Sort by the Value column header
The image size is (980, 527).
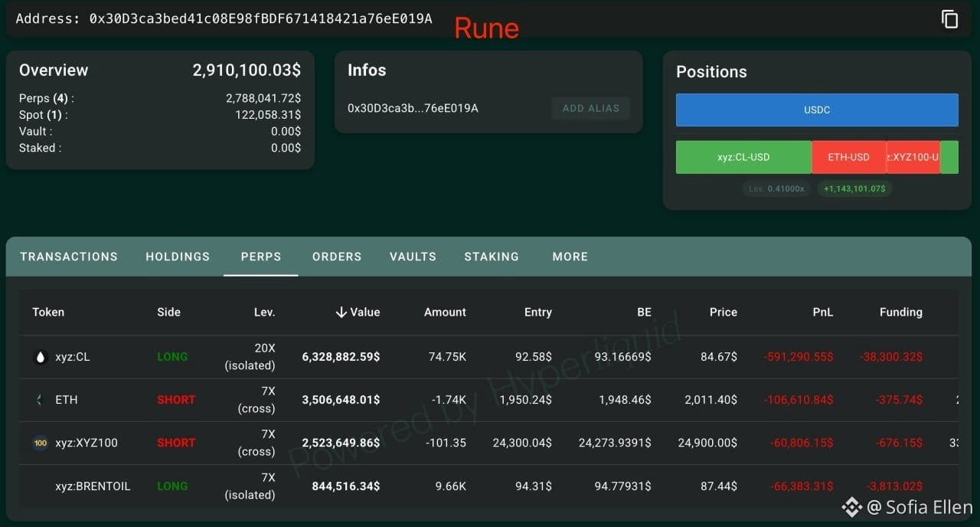364,312
